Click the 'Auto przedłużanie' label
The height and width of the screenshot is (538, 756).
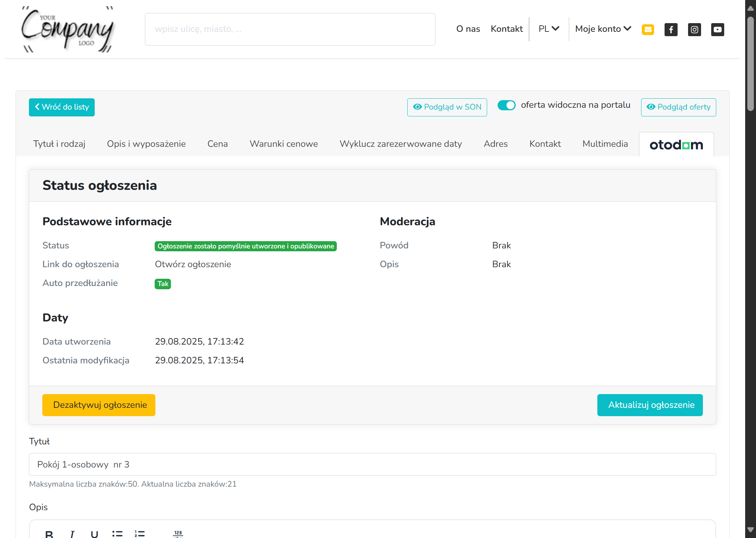click(x=80, y=283)
